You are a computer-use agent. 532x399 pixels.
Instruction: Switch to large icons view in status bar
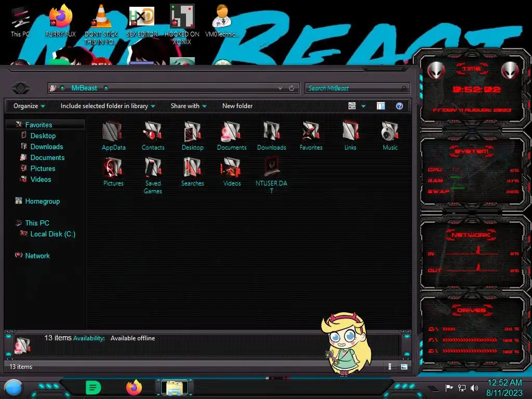404,366
